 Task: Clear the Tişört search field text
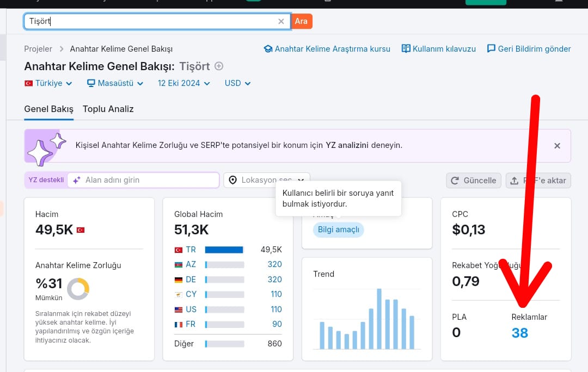(x=281, y=21)
